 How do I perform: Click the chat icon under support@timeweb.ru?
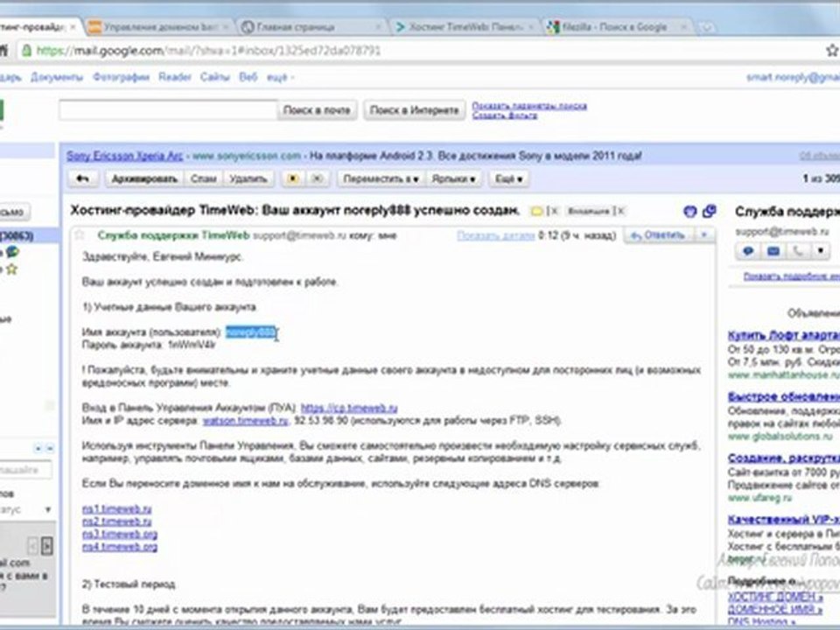pos(748,251)
